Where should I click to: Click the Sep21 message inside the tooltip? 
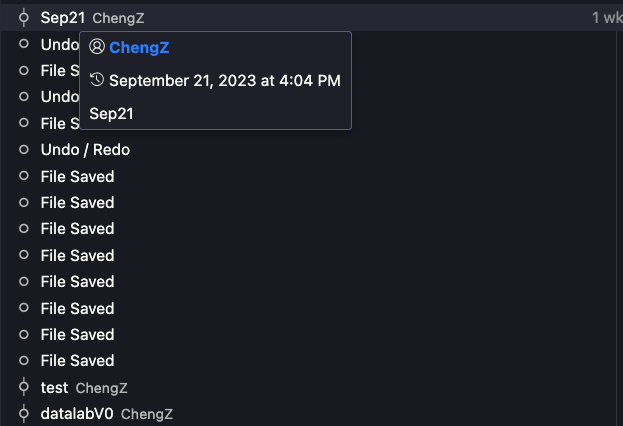(x=111, y=114)
